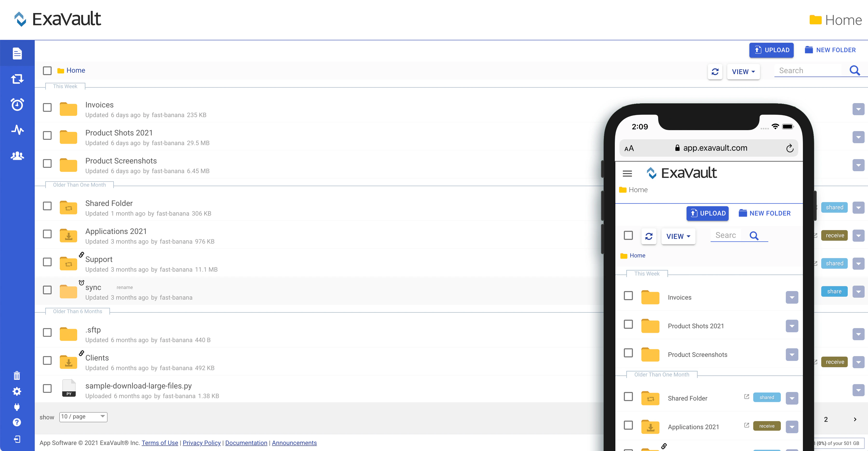Click the UPLOAD button
The height and width of the screenshot is (451, 868).
[x=772, y=50]
